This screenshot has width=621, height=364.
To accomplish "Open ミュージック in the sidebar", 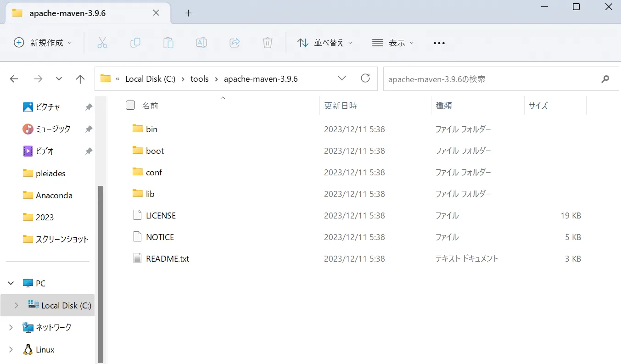I will (x=48, y=129).
